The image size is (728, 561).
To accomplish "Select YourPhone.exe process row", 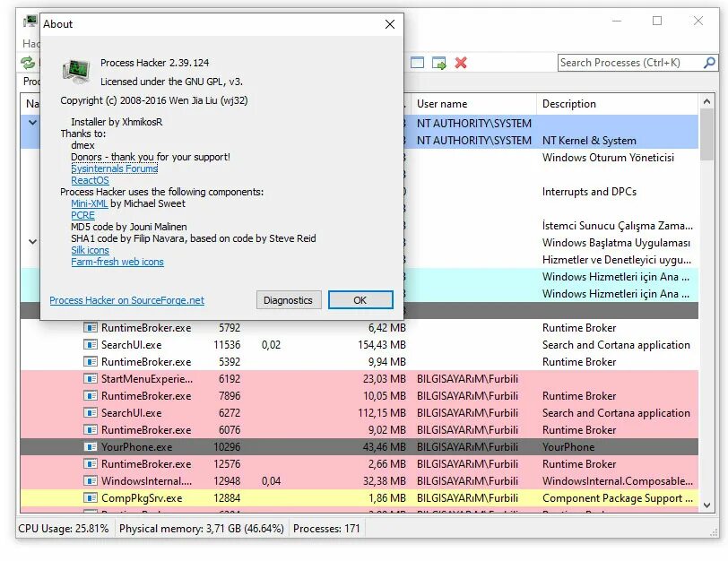I will pyautogui.click(x=360, y=447).
